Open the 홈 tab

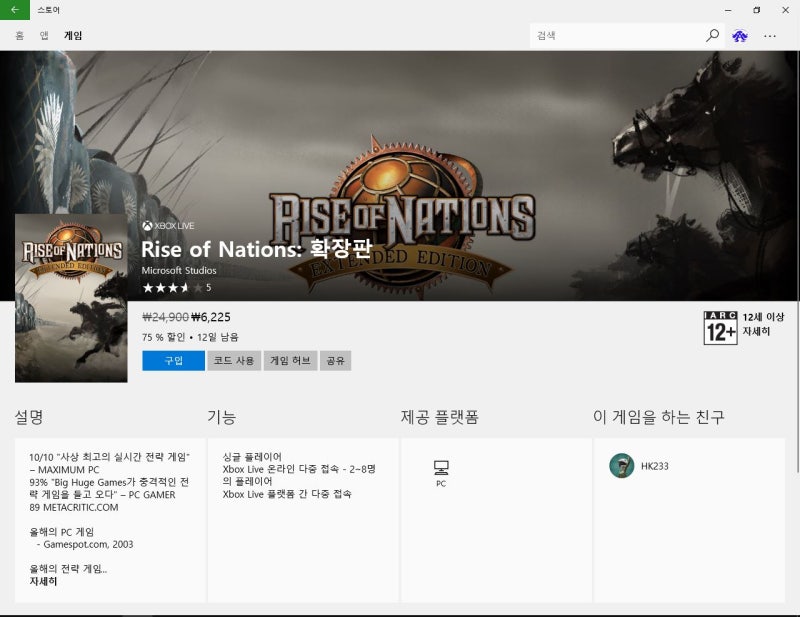[x=19, y=35]
